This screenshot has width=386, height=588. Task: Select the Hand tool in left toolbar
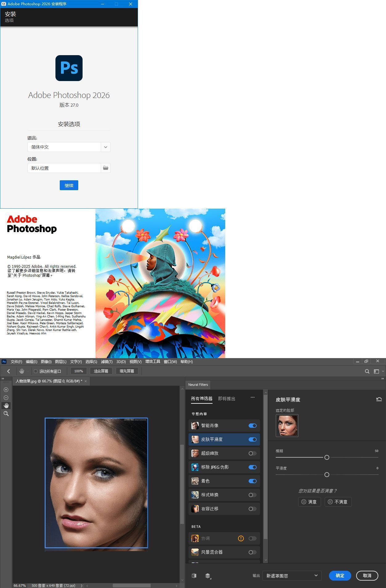coord(6,406)
